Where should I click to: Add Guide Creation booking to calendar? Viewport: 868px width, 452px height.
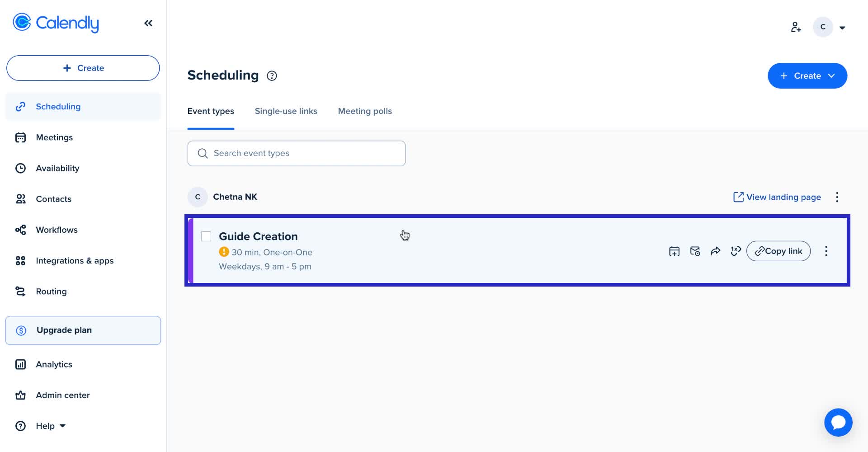pyautogui.click(x=674, y=251)
